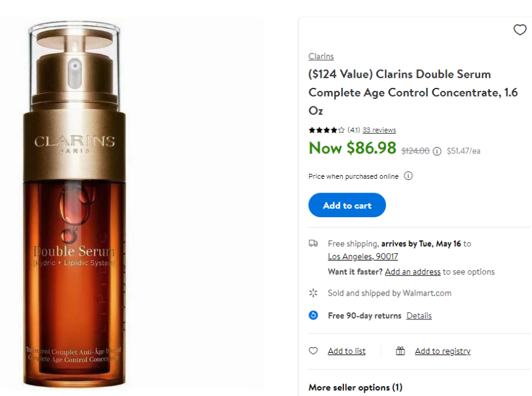The height and width of the screenshot is (396, 532).
Task: Favorite the product using the heart icon
Action: (x=520, y=29)
